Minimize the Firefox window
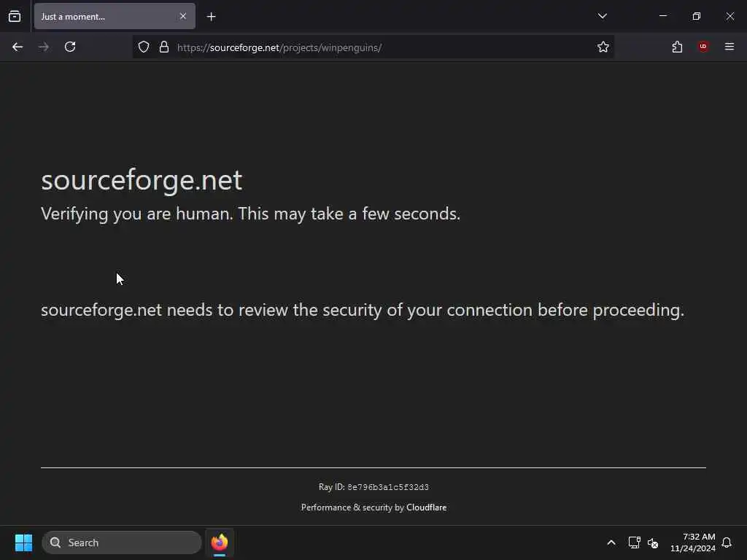This screenshot has height=560, width=747. click(662, 16)
